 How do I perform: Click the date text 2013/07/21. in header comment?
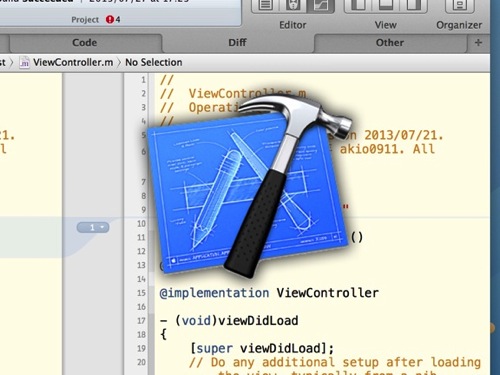(404, 135)
